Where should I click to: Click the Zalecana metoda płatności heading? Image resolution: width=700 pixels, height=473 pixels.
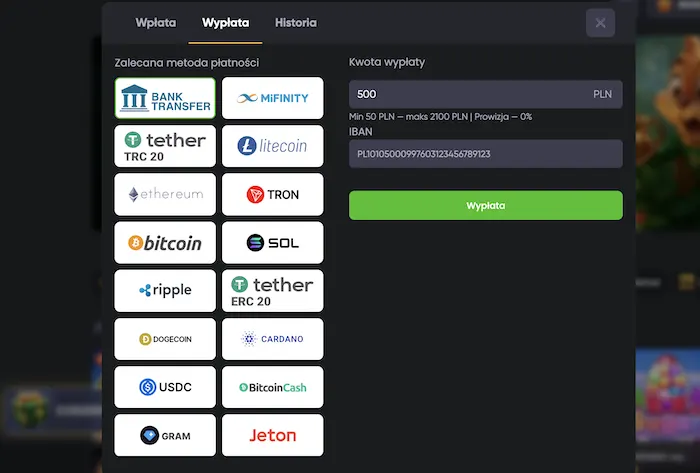tap(187, 63)
